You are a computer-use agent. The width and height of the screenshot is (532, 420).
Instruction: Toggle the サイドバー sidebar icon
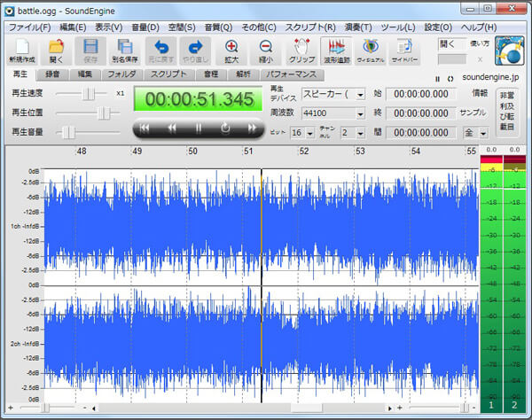click(404, 51)
